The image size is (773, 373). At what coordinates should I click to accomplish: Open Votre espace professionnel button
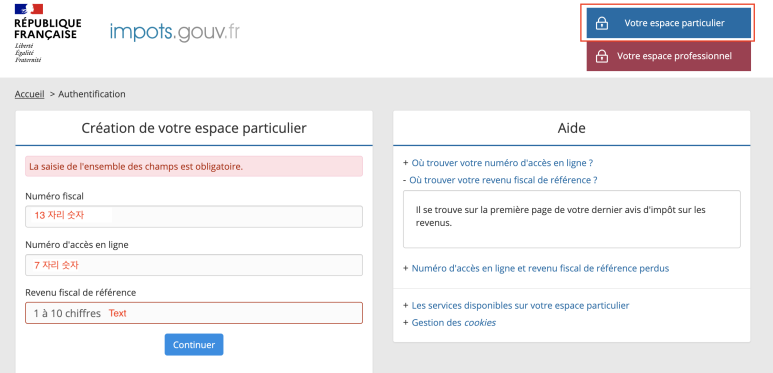[668, 56]
